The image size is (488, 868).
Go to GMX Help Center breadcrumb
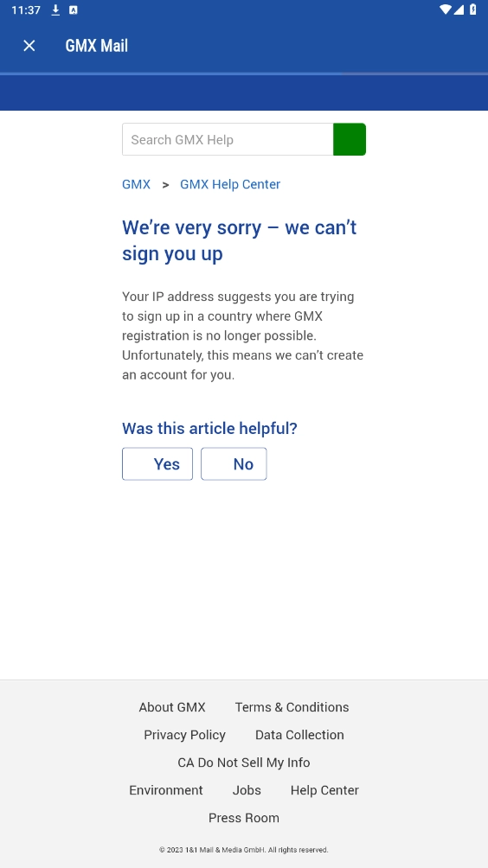pyautogui.click(x=230, y=184)
